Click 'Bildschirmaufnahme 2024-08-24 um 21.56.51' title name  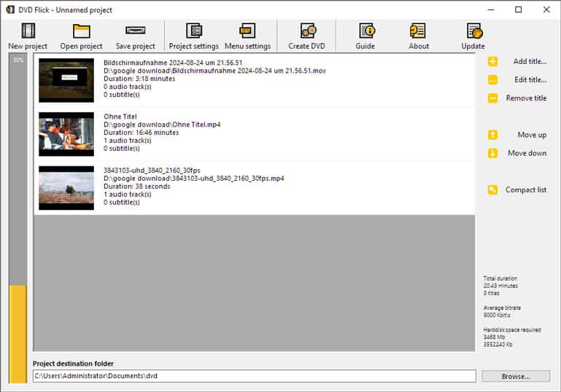173,63
